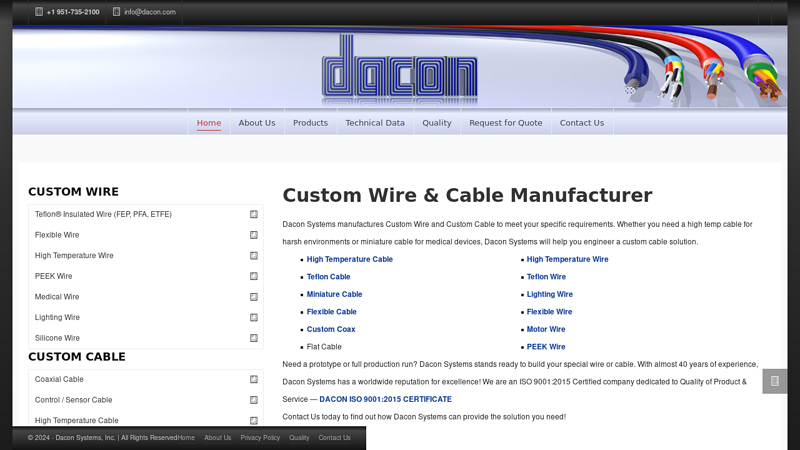Click Home in the footer bar
This screenshot has height=450, width=800.
point(186,438)
